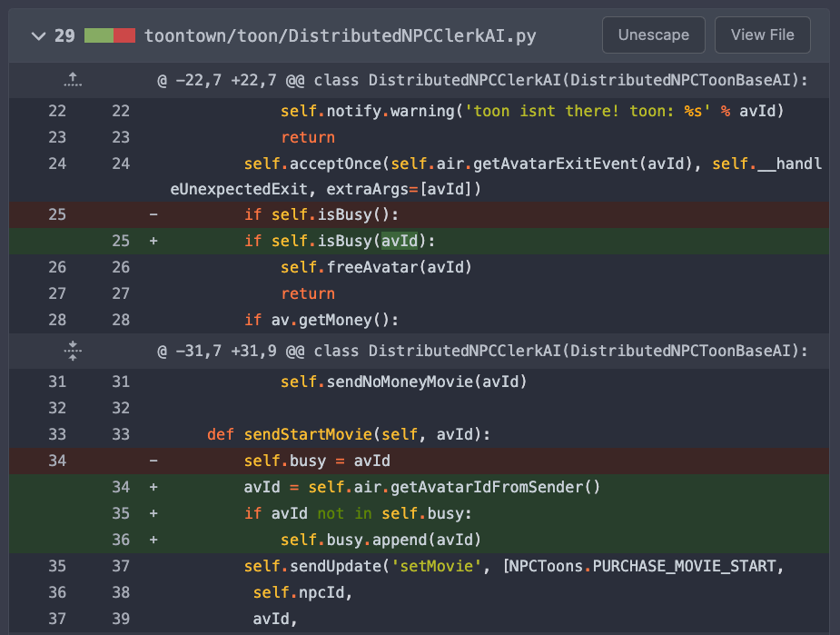The height and width of the screenshot is (635, 840).
Task: Click the 29 changes count
Action: tap(64, 36)
